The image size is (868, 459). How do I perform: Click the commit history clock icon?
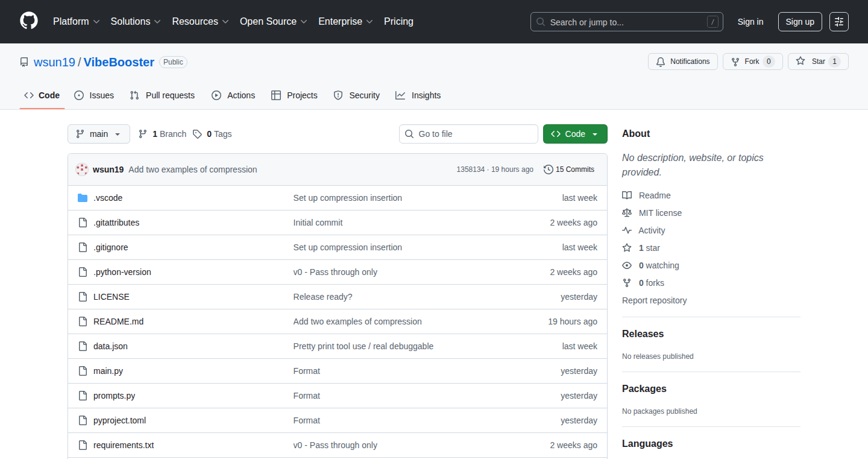[x=549, y=169]
